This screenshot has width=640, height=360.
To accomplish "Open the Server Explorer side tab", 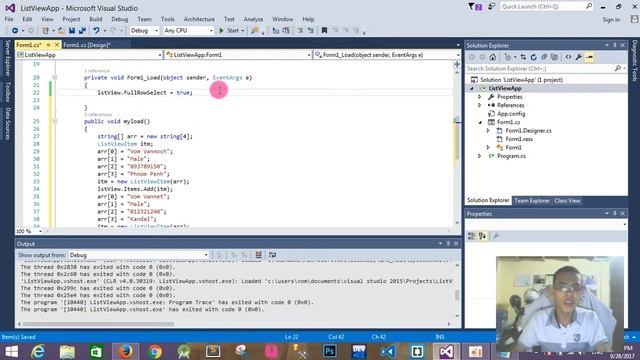I will (x=7, y=58).
